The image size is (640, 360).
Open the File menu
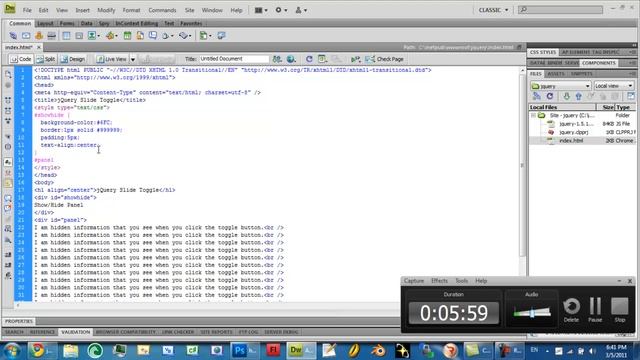click(x=27, y=10)
